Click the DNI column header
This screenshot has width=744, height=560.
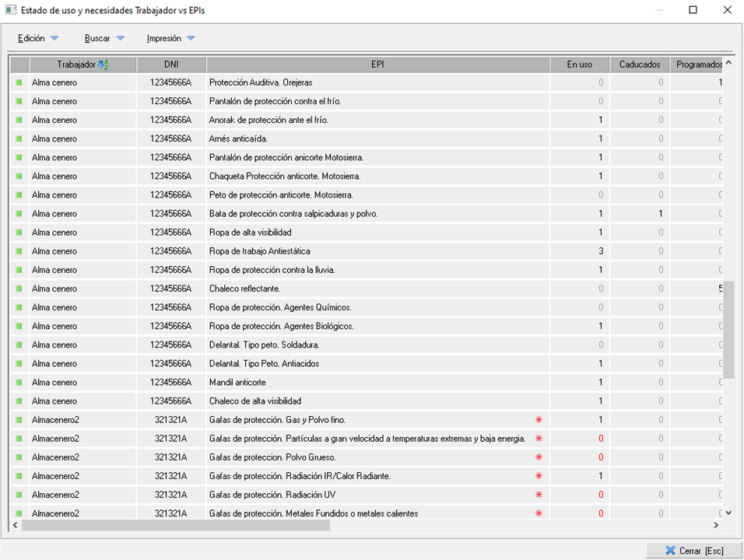(x=171, y=65)
